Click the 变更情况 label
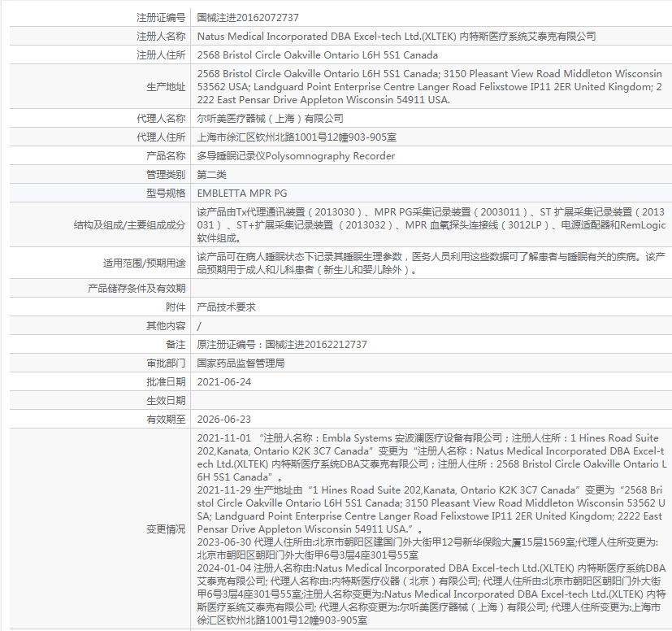 [x=166, y=529]
